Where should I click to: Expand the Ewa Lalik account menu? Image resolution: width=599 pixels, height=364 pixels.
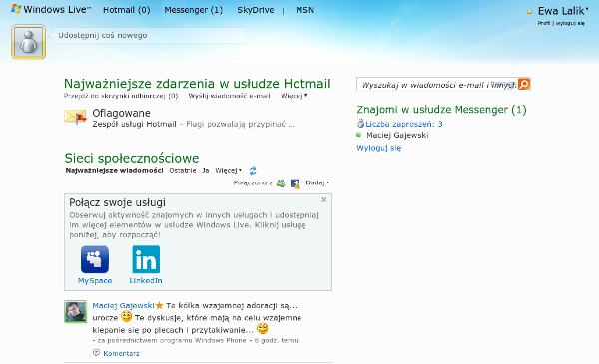coord(563,11)
